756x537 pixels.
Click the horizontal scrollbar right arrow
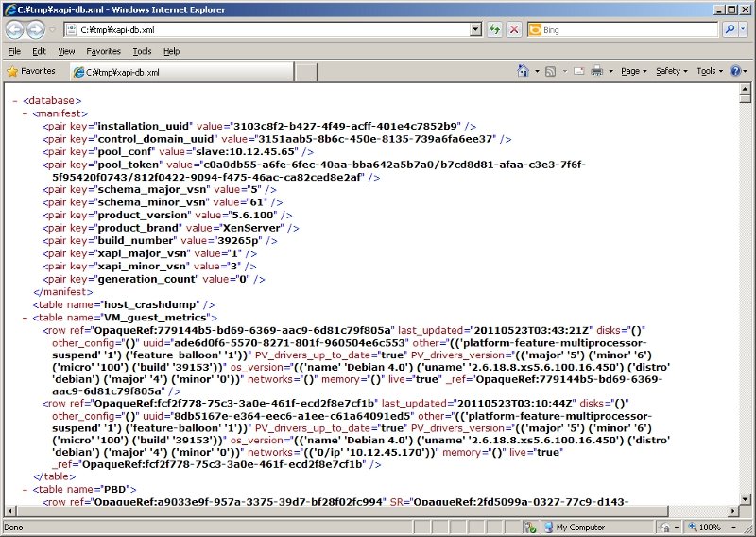pyautogui.click(x=734, y=511)
